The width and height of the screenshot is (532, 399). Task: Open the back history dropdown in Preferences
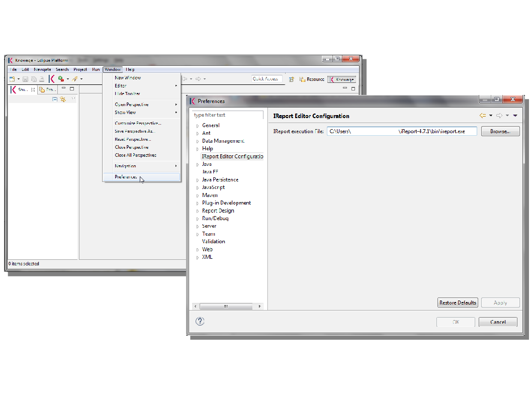491,116
